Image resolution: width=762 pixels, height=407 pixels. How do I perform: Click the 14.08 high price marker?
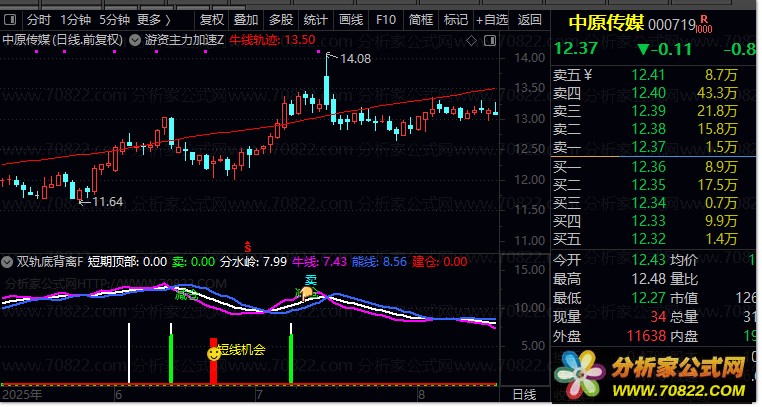(x=355, y=59)
